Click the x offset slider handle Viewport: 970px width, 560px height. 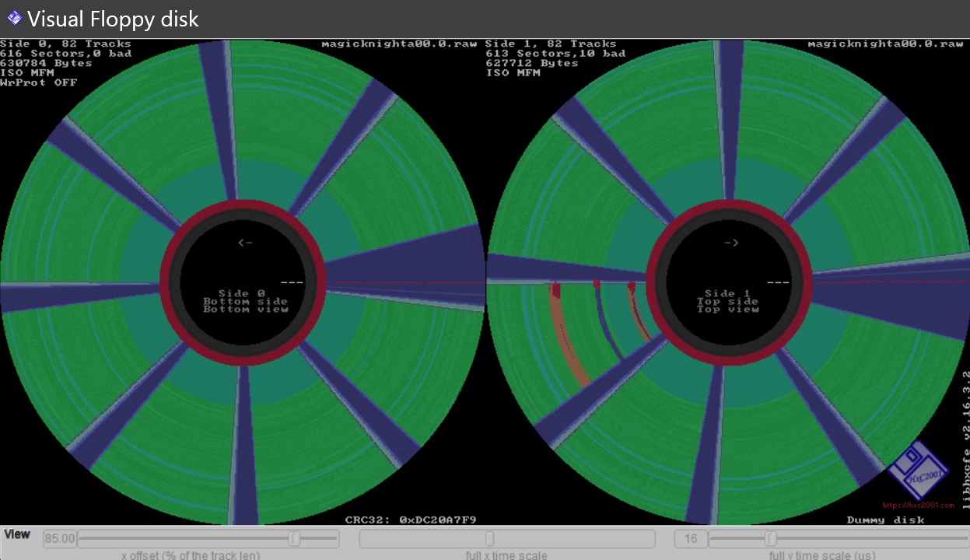[x=294, y=539]
